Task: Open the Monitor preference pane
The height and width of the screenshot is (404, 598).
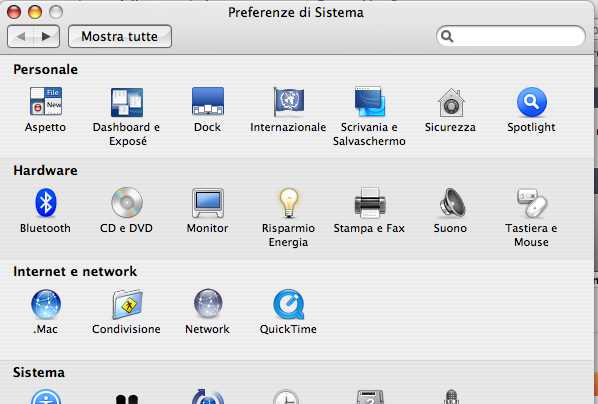Action: [207, 203]
